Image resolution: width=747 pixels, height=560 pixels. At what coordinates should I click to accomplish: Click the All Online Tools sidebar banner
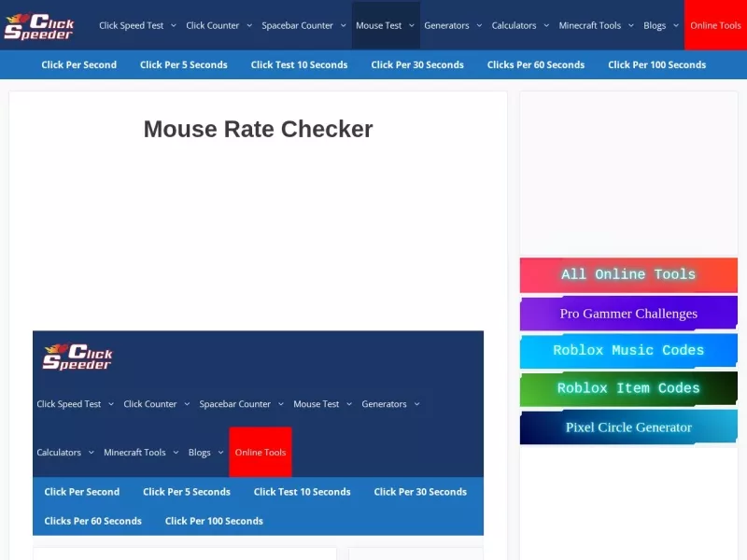pyautogui.click(x=628, y=274)
